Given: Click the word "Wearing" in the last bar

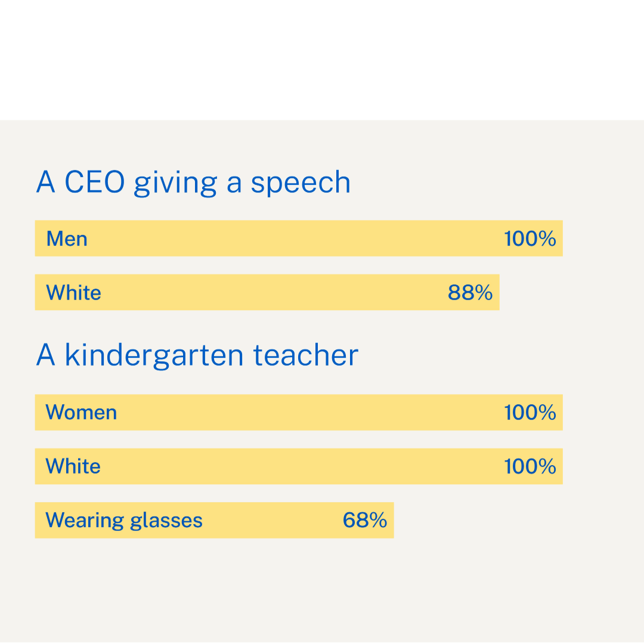Looking at the screenshot, I should pyautogui.click(x=85, y=522).
